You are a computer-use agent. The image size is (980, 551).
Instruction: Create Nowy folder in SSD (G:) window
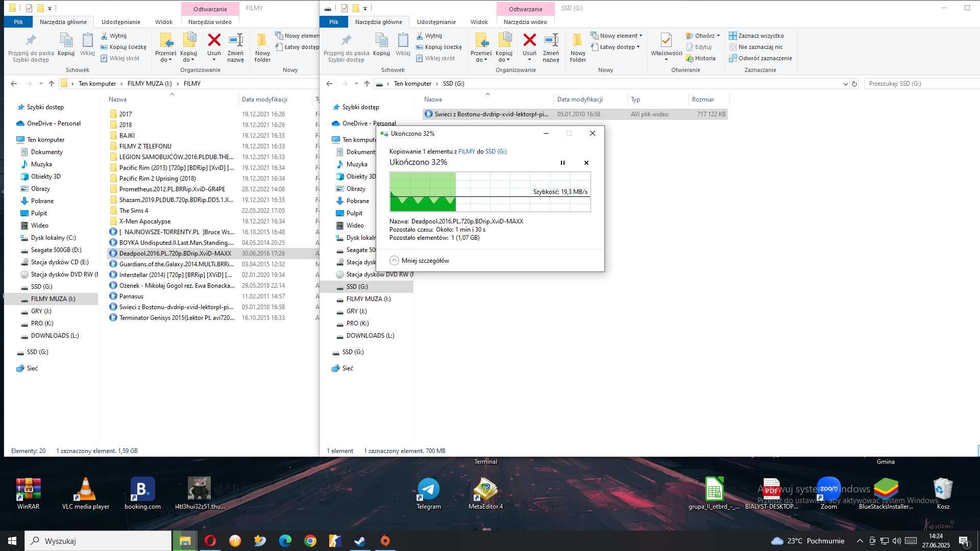point(578,48)
